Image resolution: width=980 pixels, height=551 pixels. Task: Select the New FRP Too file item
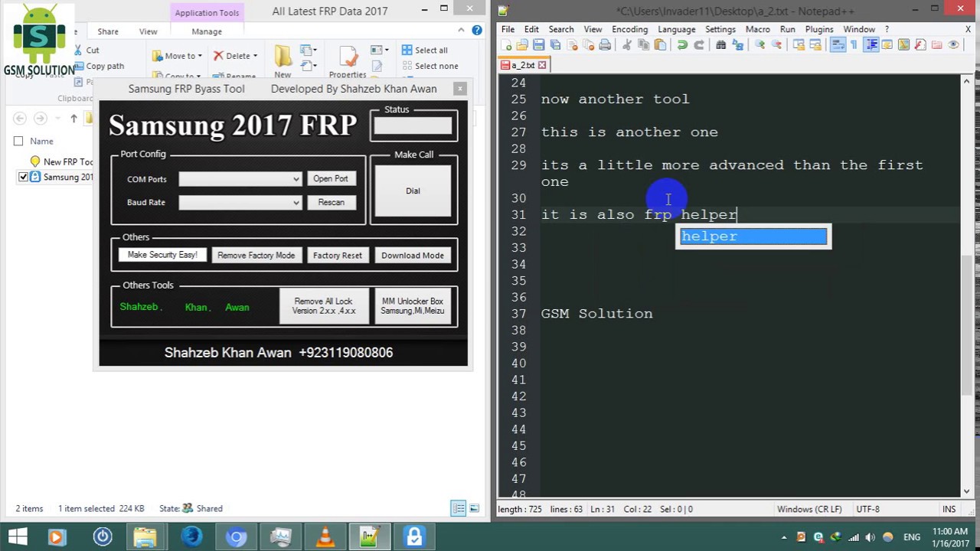(x=61, y=161)
